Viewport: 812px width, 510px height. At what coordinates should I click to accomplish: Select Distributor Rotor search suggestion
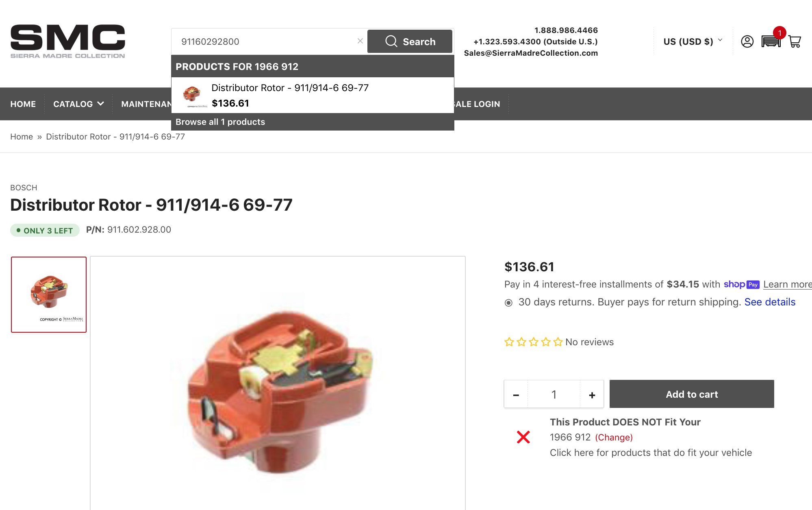(x=313, y=95)
